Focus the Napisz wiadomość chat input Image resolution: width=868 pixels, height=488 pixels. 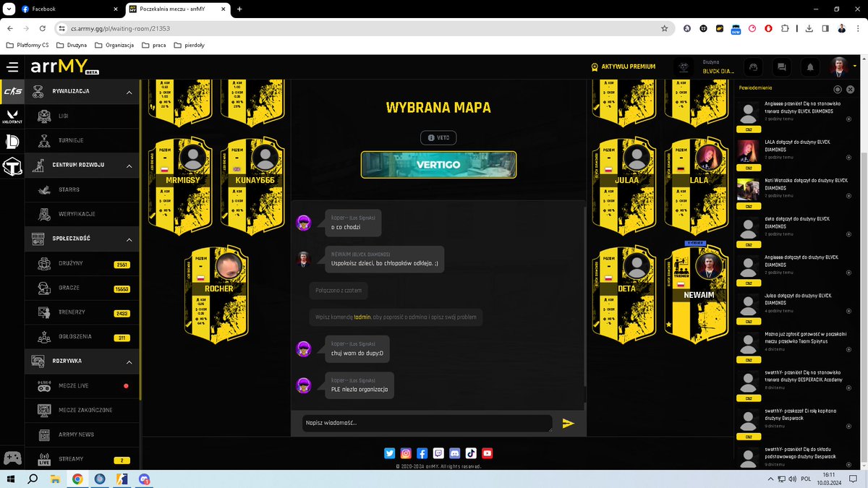pos(427,423)
